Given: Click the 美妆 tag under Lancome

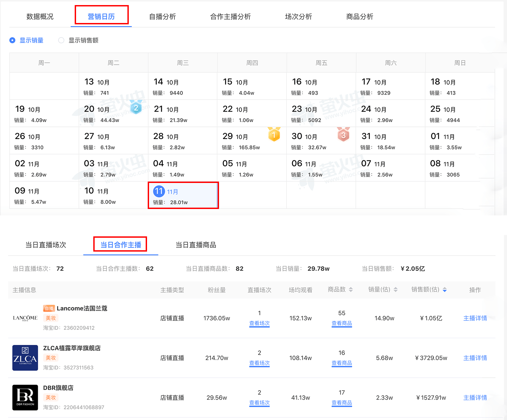Looking at the screenshot, I should click(x=51, y=318).
